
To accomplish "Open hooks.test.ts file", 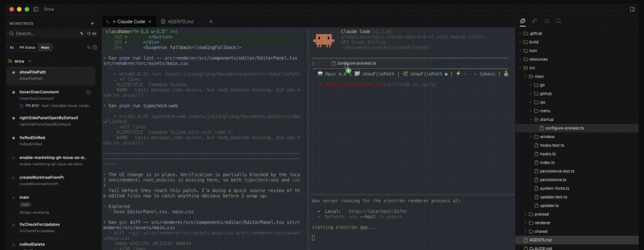I will click(577, 145).
